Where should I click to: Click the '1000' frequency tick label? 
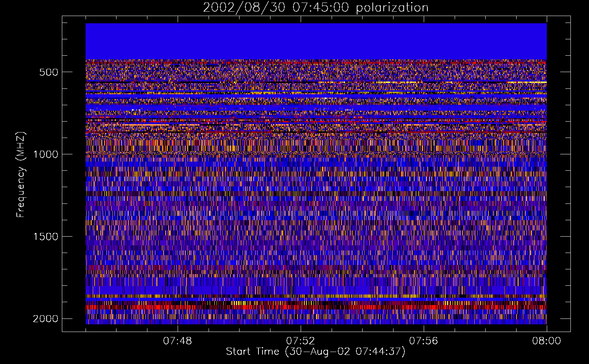tap(46, 154)
